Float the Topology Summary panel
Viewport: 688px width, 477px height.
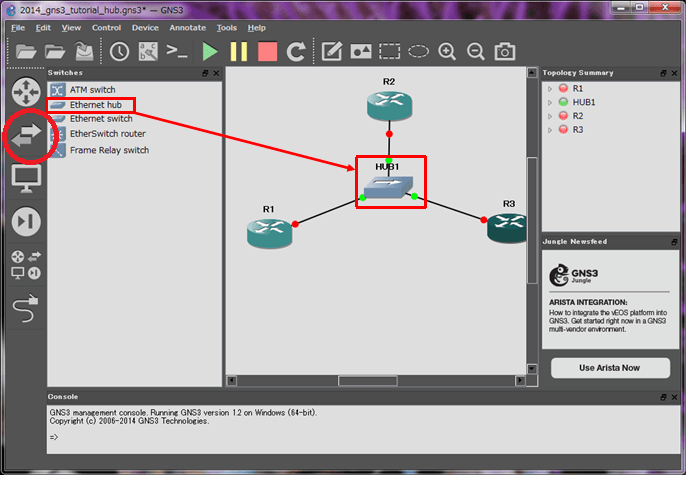coord(663,73)
